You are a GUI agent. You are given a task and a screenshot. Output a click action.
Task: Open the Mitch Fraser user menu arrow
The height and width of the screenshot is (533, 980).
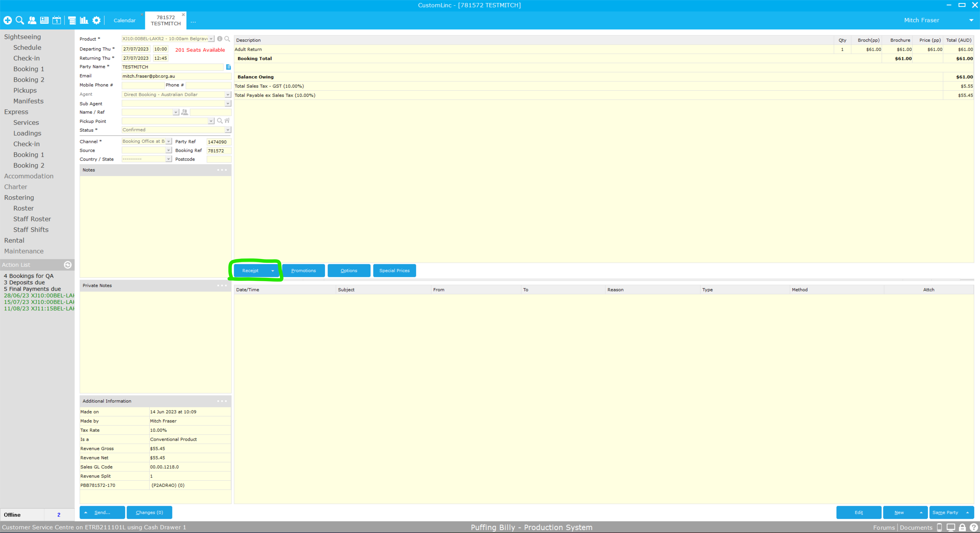tap(971, 20)
